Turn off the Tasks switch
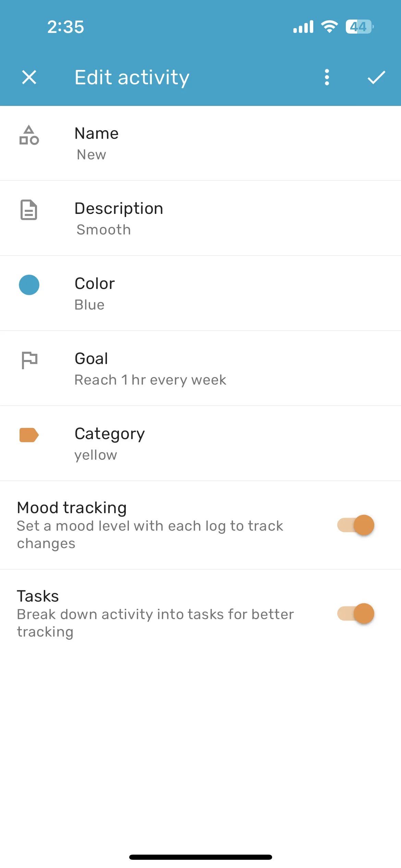Image resolution: width=401 pixels, height=868 pixels. (356, 614)
